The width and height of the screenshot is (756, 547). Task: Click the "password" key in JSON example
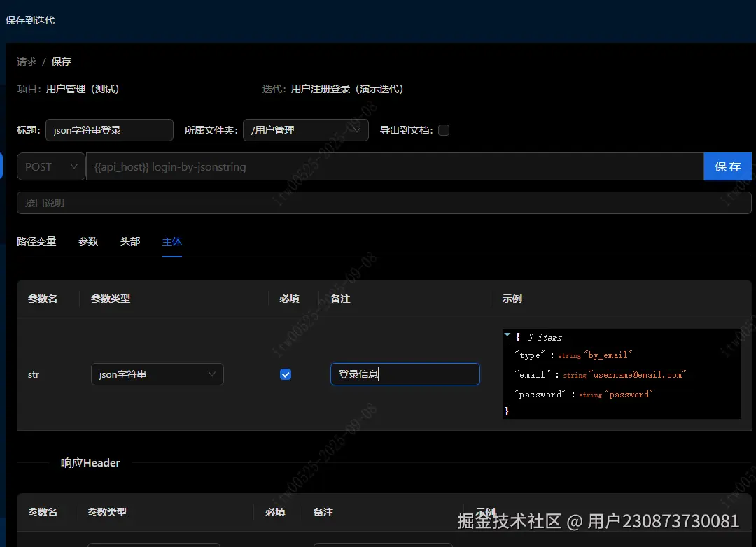pyautogui.click(x=540, y=395)
